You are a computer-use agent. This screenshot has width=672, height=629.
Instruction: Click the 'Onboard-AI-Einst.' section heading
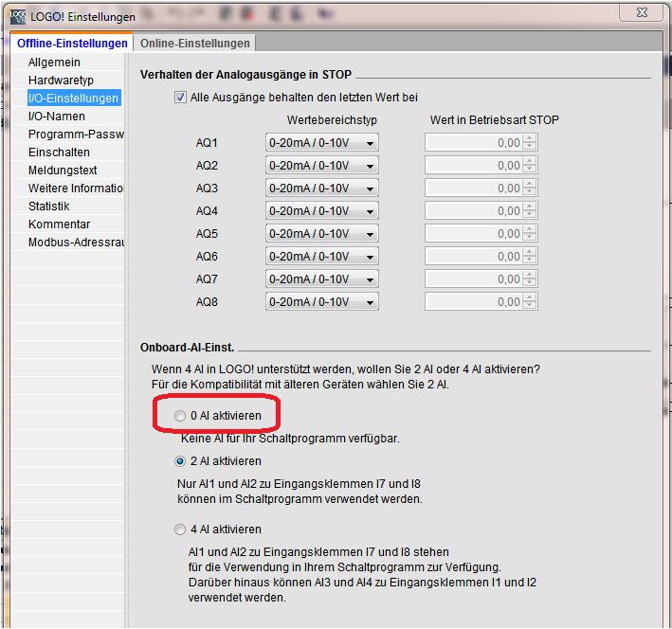[x=187, y=347]
